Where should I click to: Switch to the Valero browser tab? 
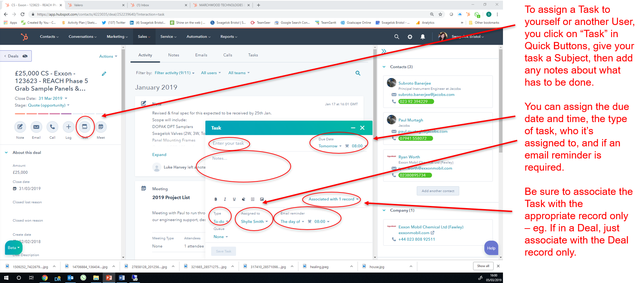(96, 5)
